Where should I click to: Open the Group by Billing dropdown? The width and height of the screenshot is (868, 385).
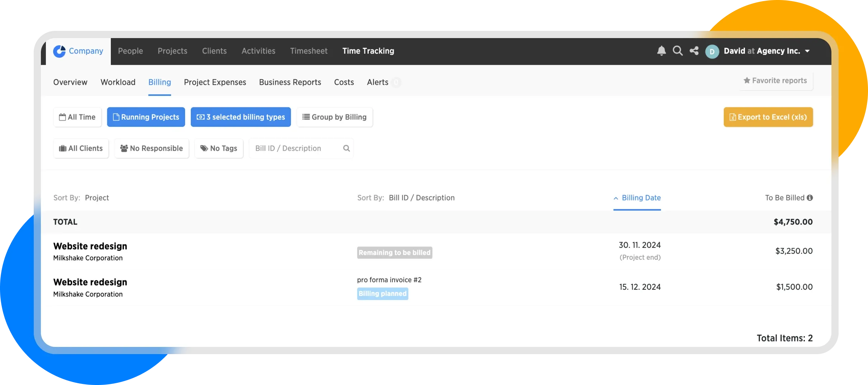tap(335, 117)
